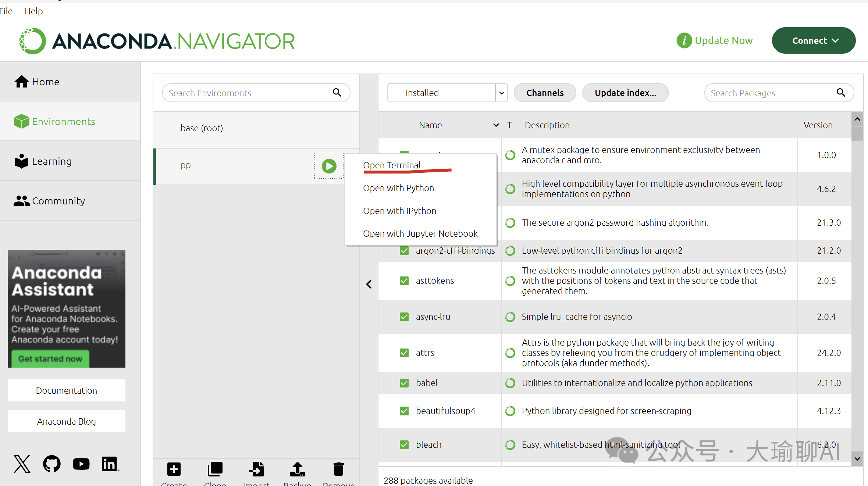Open the GitHub icon link
Screen dimensions: 868x486
click(x=51, y=464)
